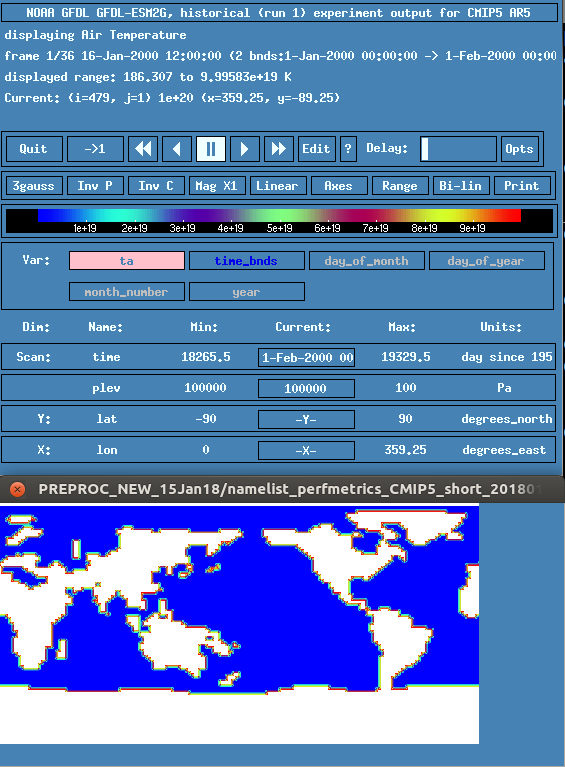
Task: Toggle Bi-lin interpolation
Action: coord(461,186)
